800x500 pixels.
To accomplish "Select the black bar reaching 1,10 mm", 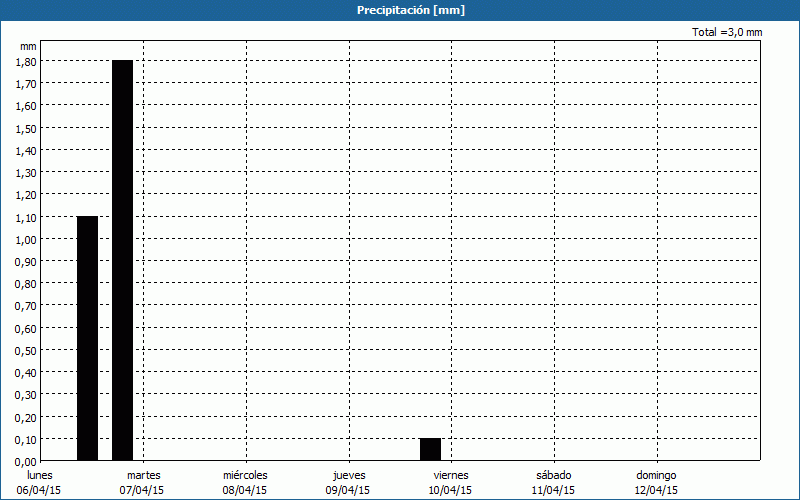I will (x=88, y=338).
